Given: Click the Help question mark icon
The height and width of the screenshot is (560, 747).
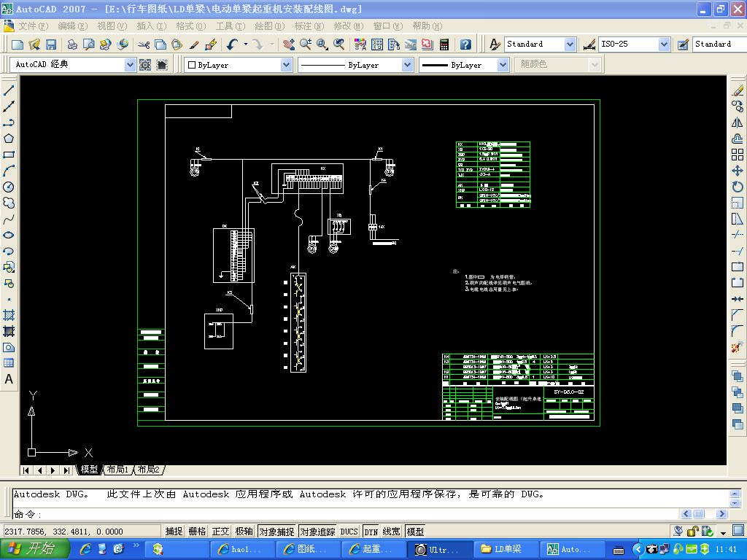Looking at the screenshot, I should (465, 44).
